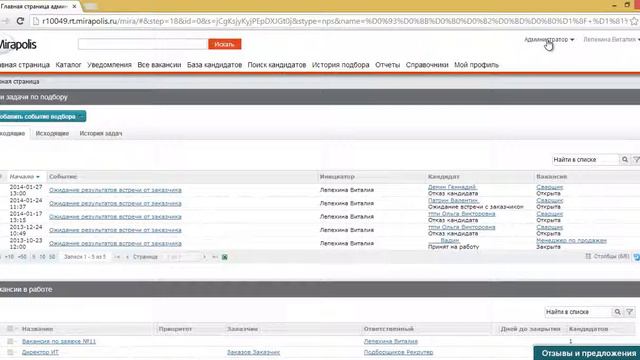Go to the last page of tasks
This screenshot has width=640, height=360.
click(215, 257)
